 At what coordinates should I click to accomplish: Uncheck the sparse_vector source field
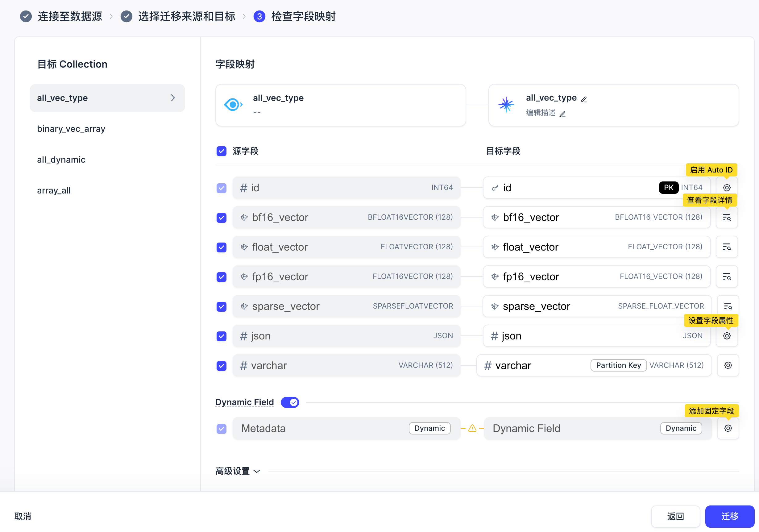pos(222,306)
